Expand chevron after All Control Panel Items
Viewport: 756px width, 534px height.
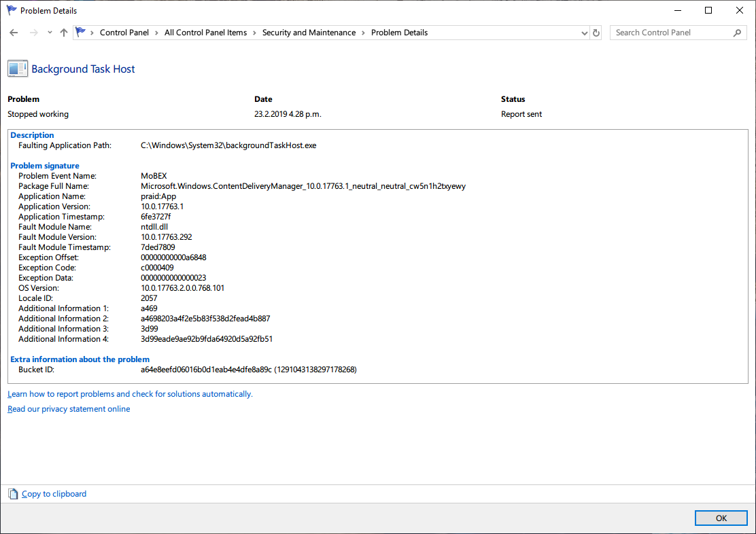pos(254,33)
